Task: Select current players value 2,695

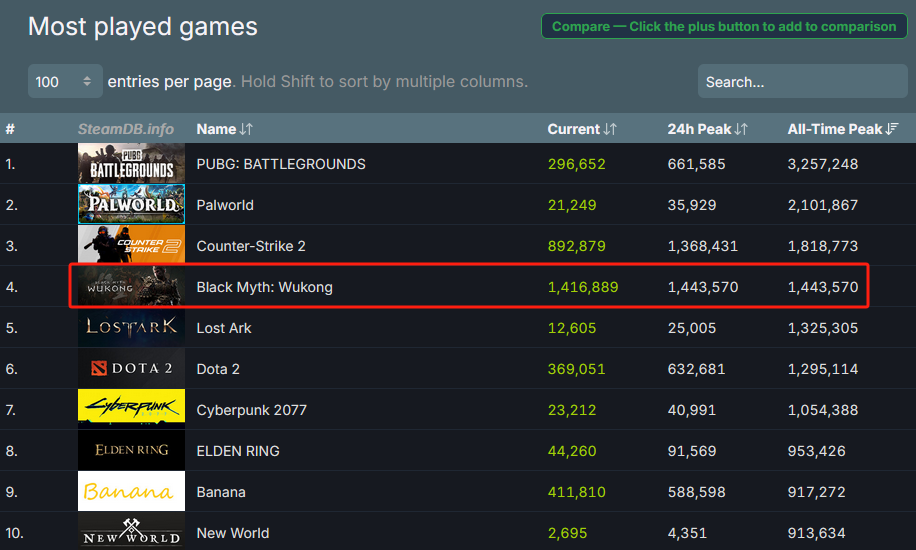Action: 567,532
